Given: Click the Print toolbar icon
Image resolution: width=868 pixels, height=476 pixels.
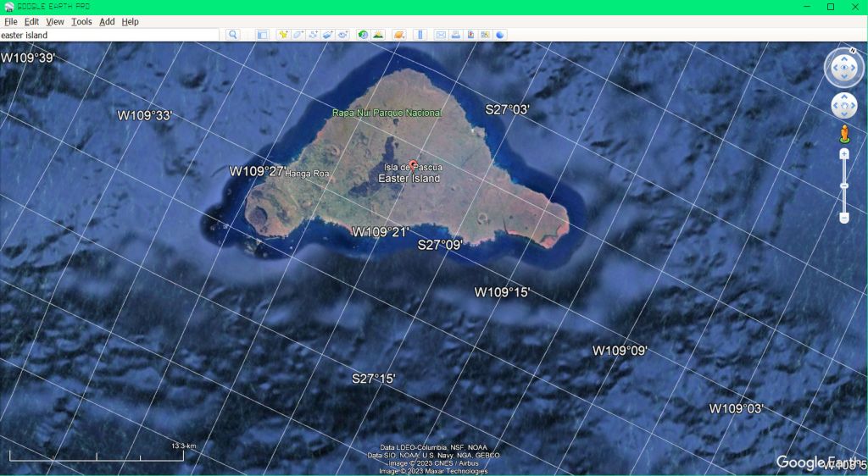Looking at the screenshot, I should [455, 35].
